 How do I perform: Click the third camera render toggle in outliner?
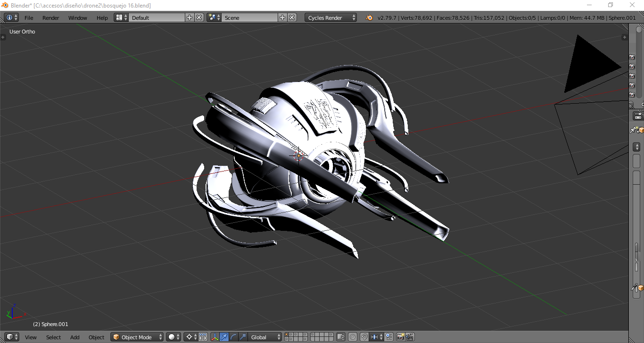click(x=632, y=76)
